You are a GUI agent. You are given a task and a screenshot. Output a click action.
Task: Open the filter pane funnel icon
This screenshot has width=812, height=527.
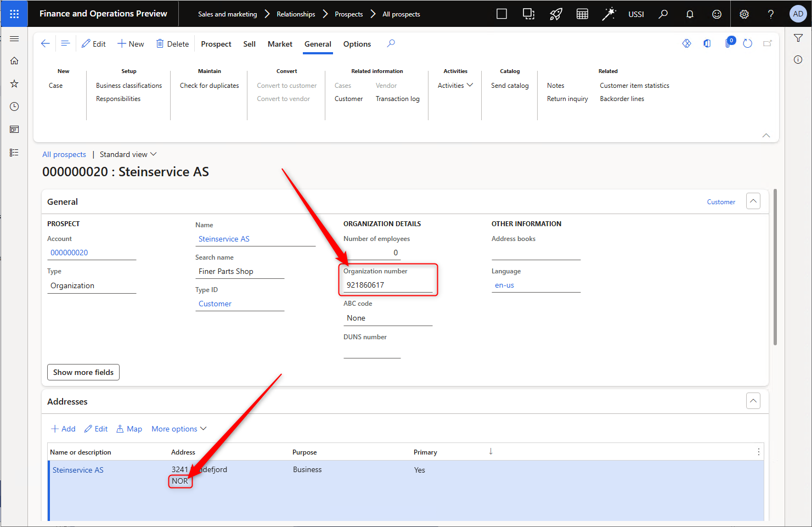coord(798,38)
